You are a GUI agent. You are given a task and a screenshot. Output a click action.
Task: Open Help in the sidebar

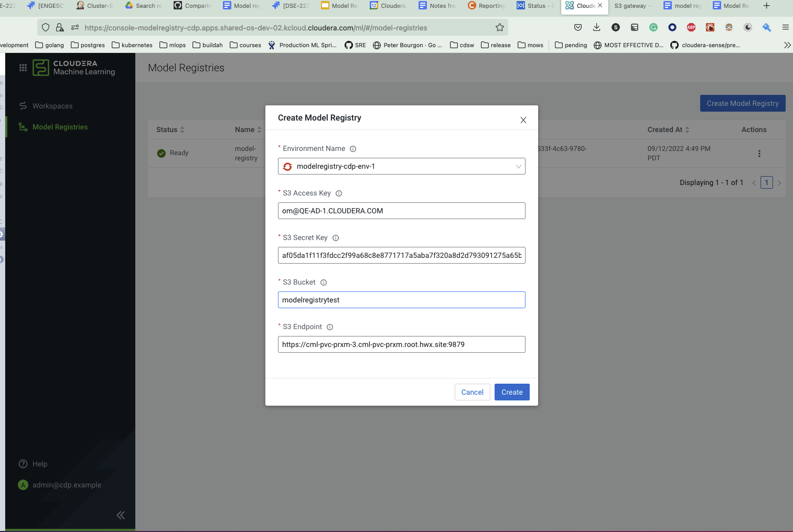[x=33, y=464]
